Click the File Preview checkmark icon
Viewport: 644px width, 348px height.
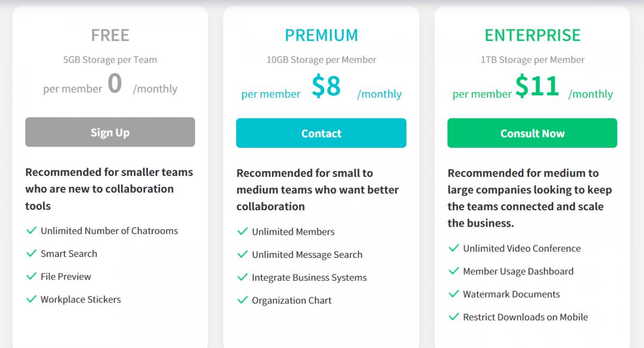(x=31, y=276)
